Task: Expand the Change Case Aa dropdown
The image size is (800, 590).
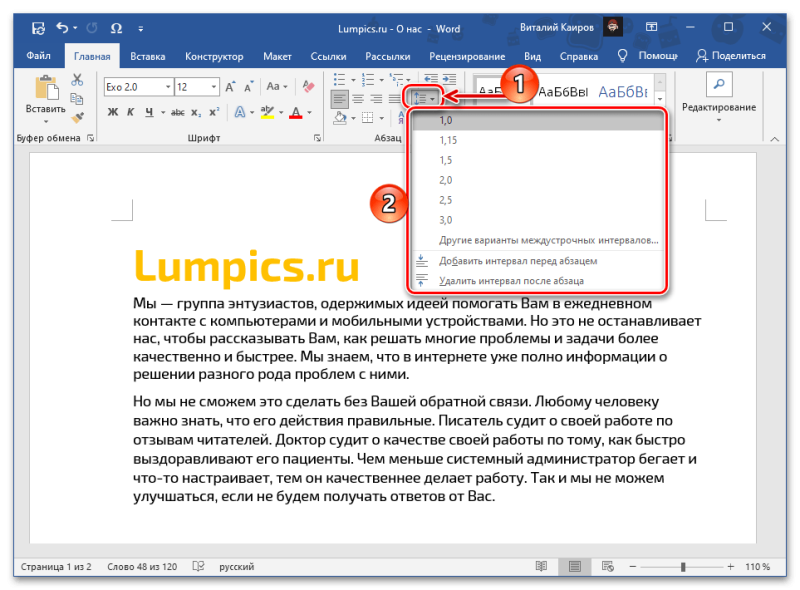Action: click(277, 87)
